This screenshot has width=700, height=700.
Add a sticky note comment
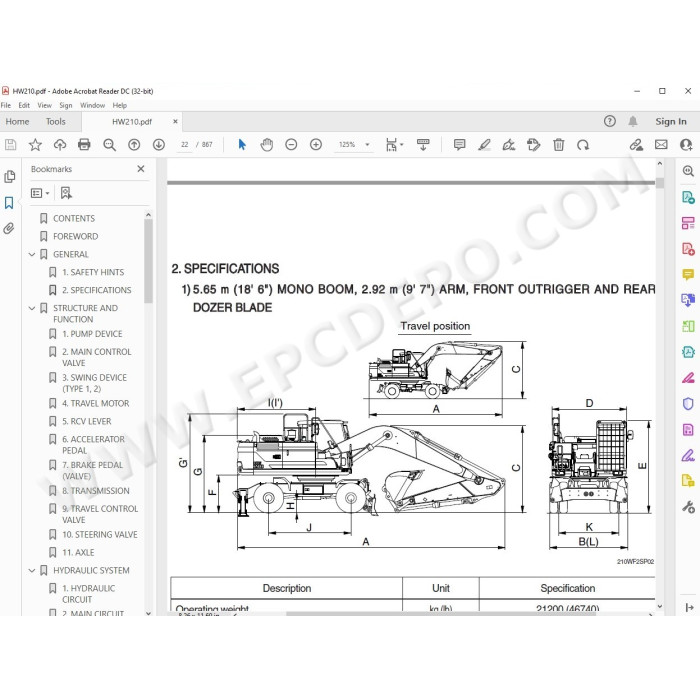(x=459, y=145)
